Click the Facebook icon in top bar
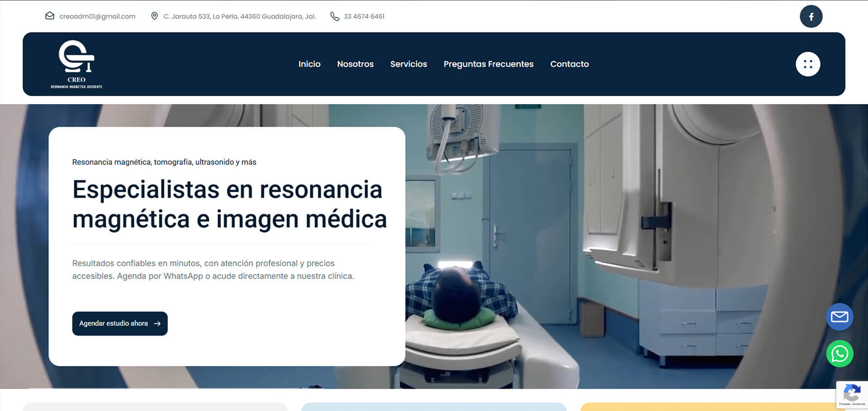Viewport: 868px width, 411px height. point(811,16)
